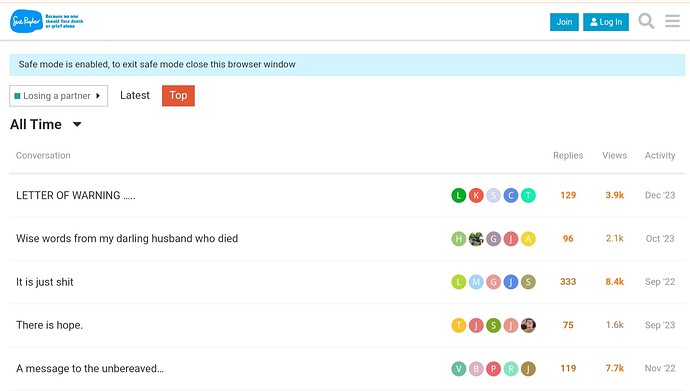Click the Sep '23 activity date
This screenshot has height=391, width=690.
(x=660, y=325)
